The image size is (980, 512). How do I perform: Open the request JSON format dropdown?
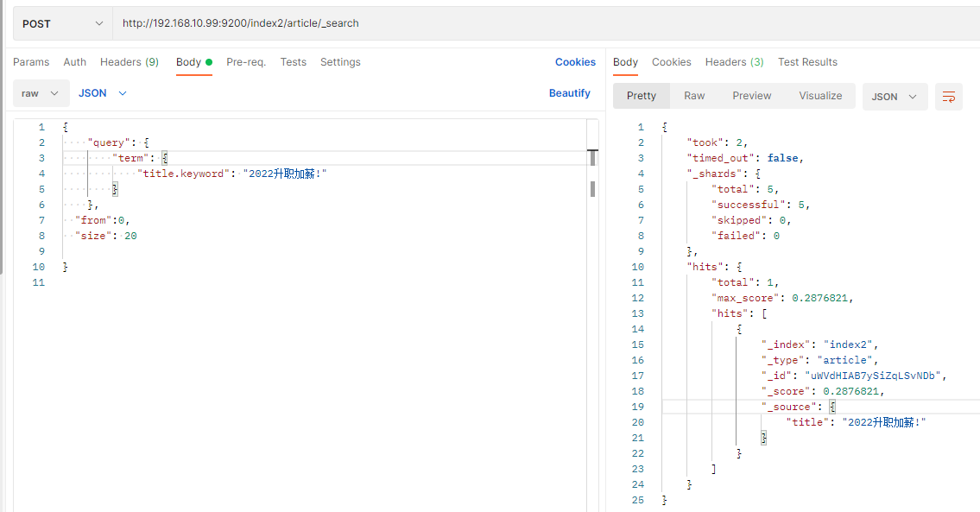(103, 93)
